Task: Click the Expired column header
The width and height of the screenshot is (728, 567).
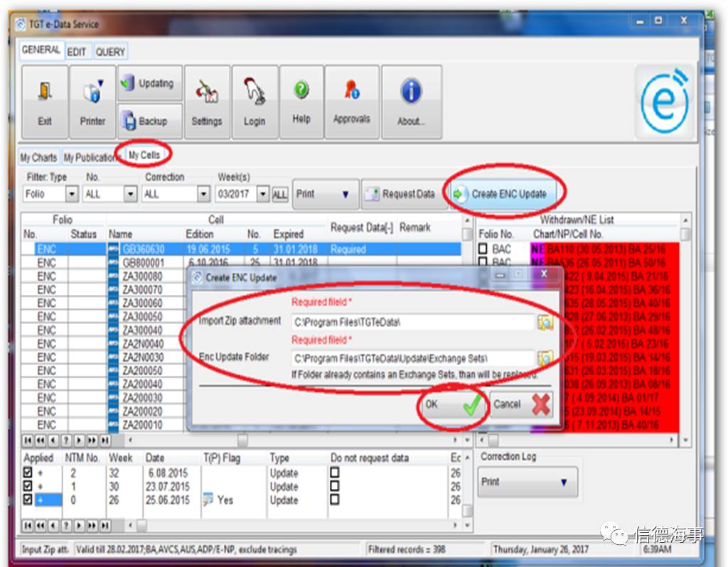Action: pos(289,234)
